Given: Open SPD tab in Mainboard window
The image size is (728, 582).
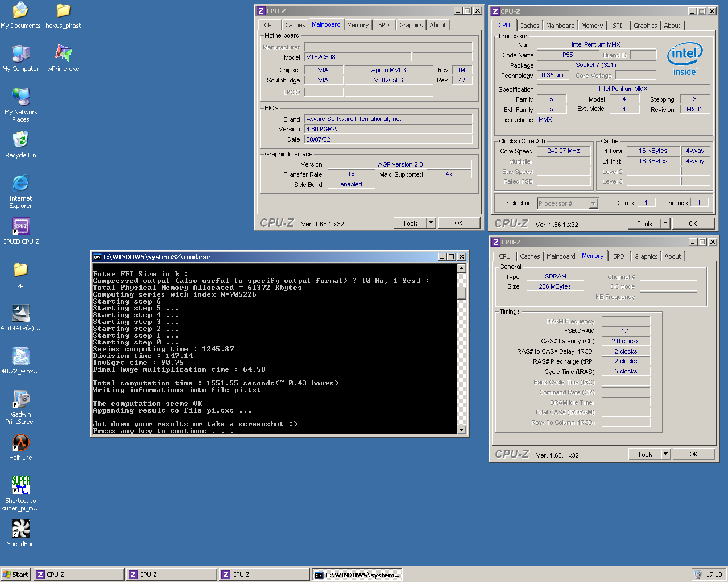Looking at the screenshot, I should point(384,25).
